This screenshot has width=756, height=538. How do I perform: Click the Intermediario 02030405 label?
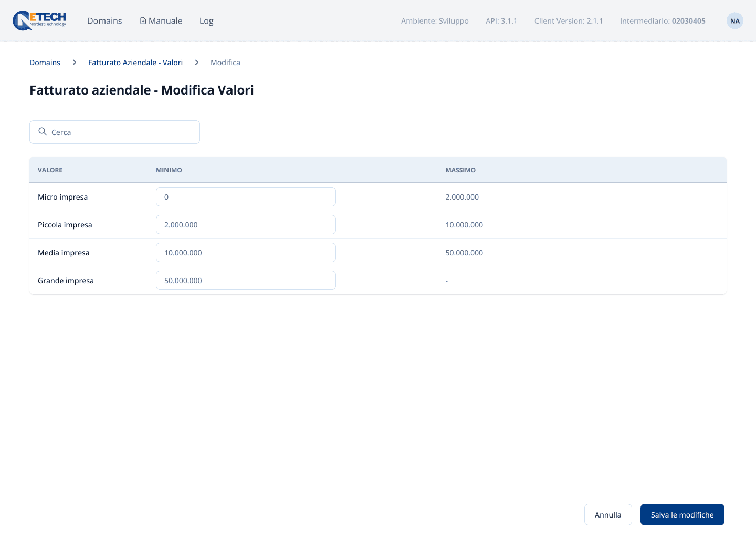tap(663, 21)
